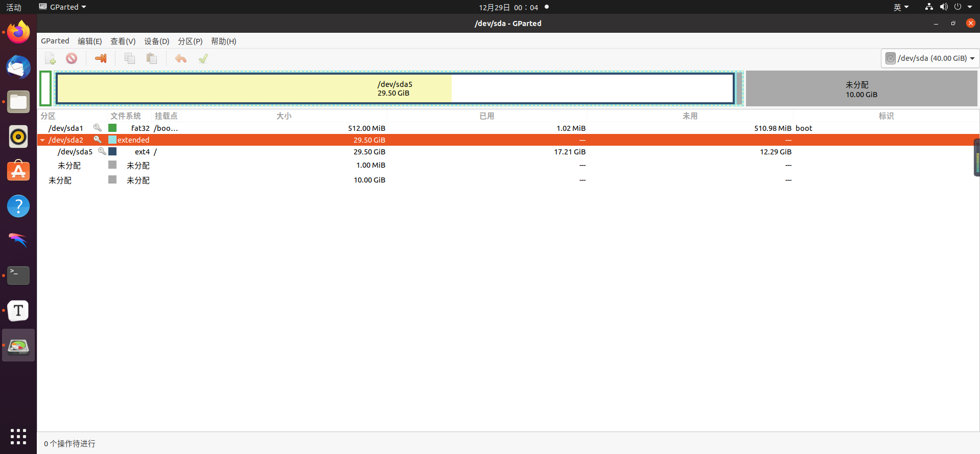The image size is (980, 454).
Task: Click the Copy partition toolbar icon
Action: click(130, 58)
